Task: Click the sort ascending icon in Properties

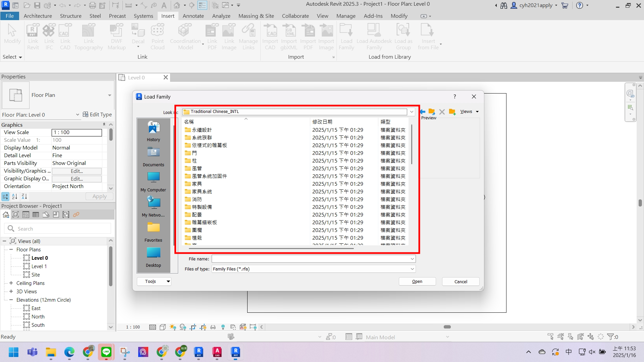Action: pos(15,196)
